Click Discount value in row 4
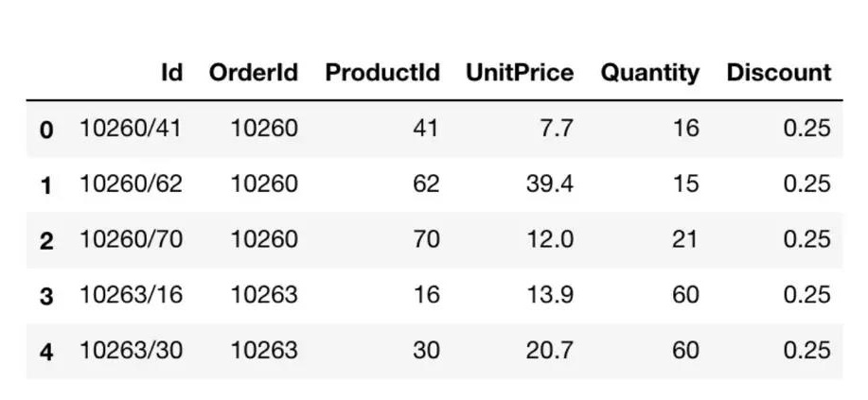The height and width of the screenshot is (400, 868). [x=807, y=350]
